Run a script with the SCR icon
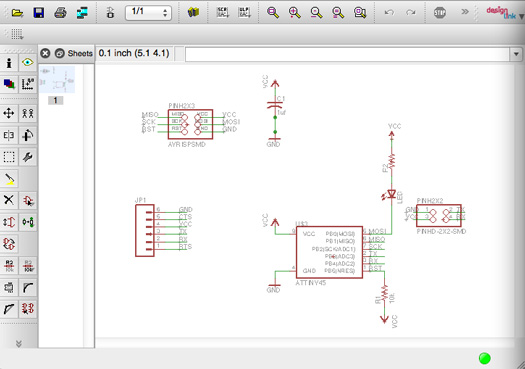This screenshot has height=369, width=525. click(x=222, y=13)
